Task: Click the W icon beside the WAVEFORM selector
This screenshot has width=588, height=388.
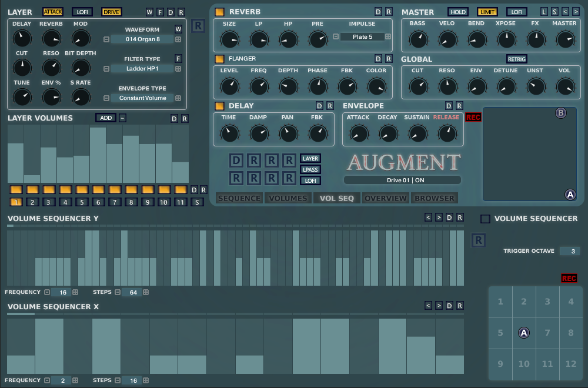Action: pos(178,28)
